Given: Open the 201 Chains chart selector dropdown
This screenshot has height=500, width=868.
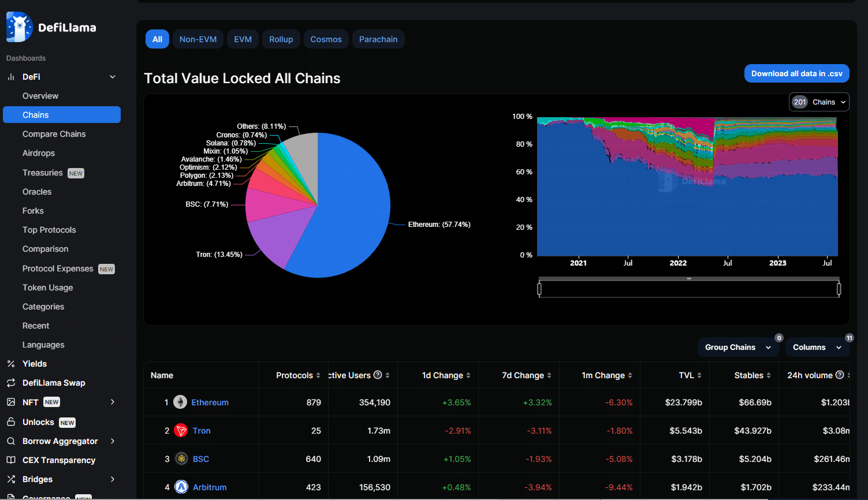Looking at the screenshot, I should pyautogui.click(x=819, y=102).
